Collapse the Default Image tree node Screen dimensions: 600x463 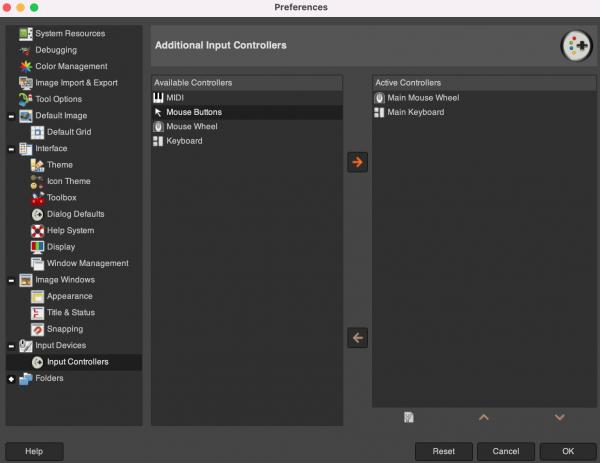11,116
